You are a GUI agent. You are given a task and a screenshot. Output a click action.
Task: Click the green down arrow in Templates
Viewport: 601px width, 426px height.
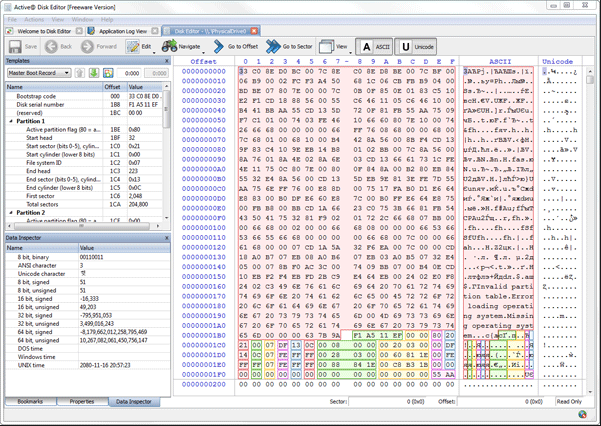[94, 73]
